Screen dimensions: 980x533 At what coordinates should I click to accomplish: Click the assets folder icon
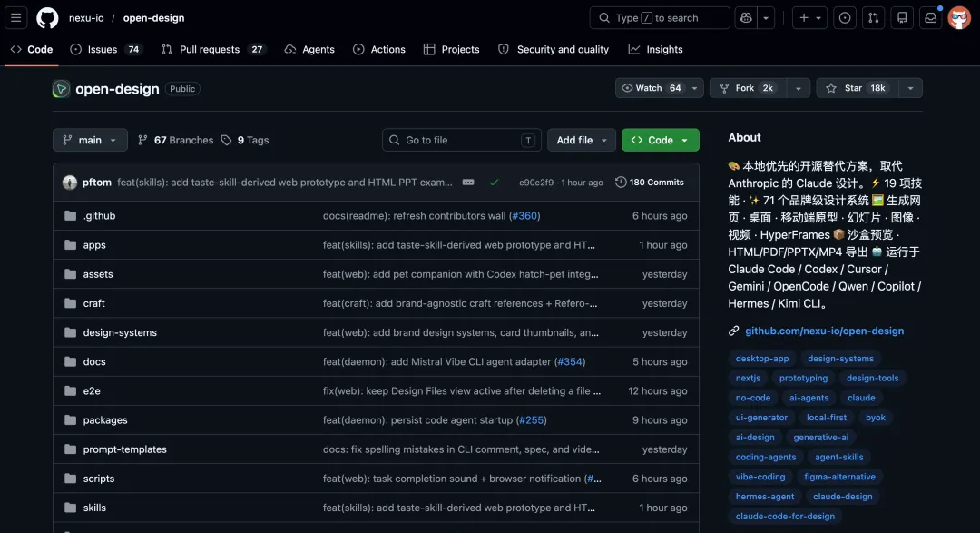(x=70, y=274)
